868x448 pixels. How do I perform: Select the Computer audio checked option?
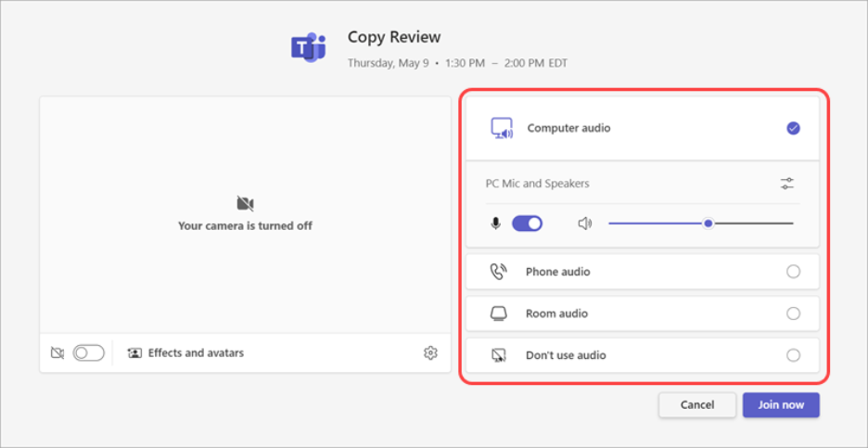point(793,129)
